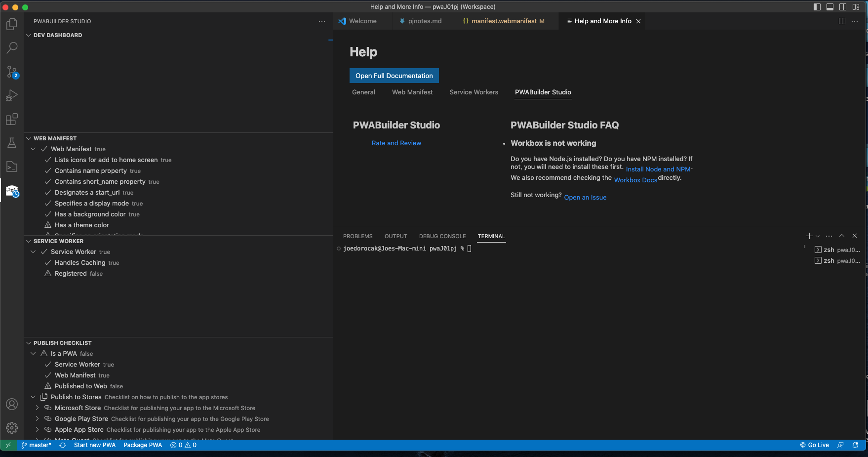Click the Open an Issue link
The width and height of the screenshot is (868, 457).
585,197
